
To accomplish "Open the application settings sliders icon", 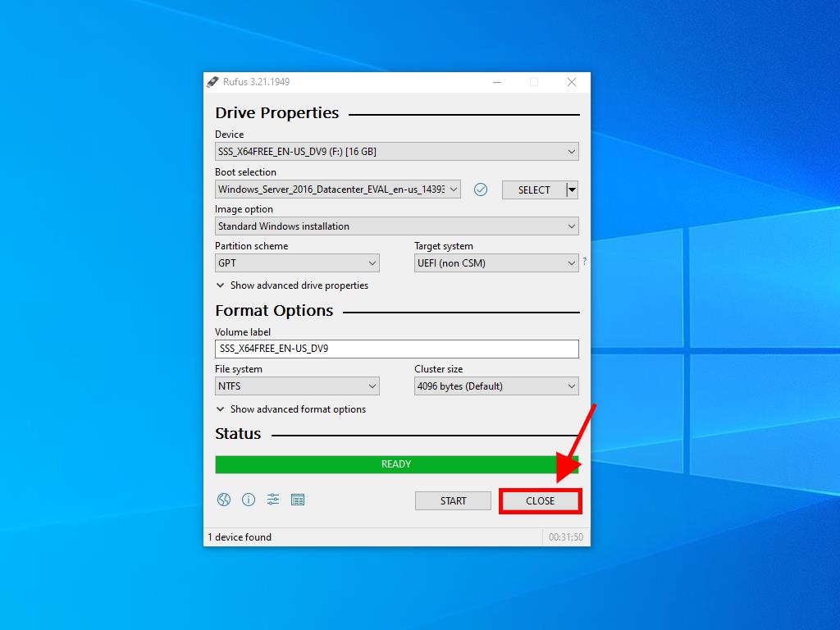I will tap(273, 500).
